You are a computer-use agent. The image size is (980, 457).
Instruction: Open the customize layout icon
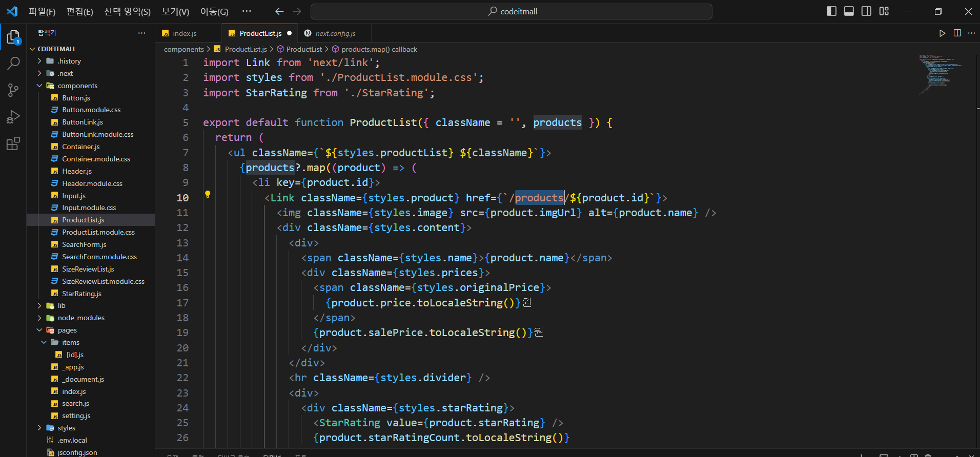(x=884, y=11)
